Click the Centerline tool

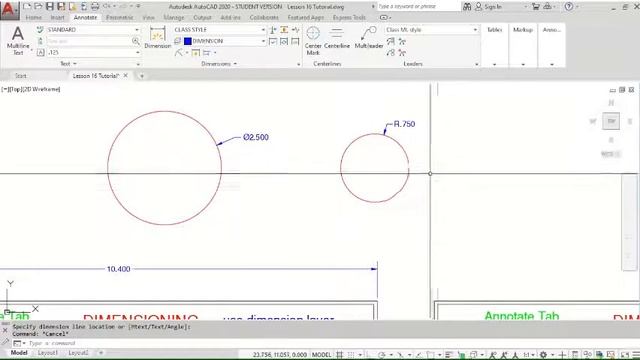pos(337,38)
